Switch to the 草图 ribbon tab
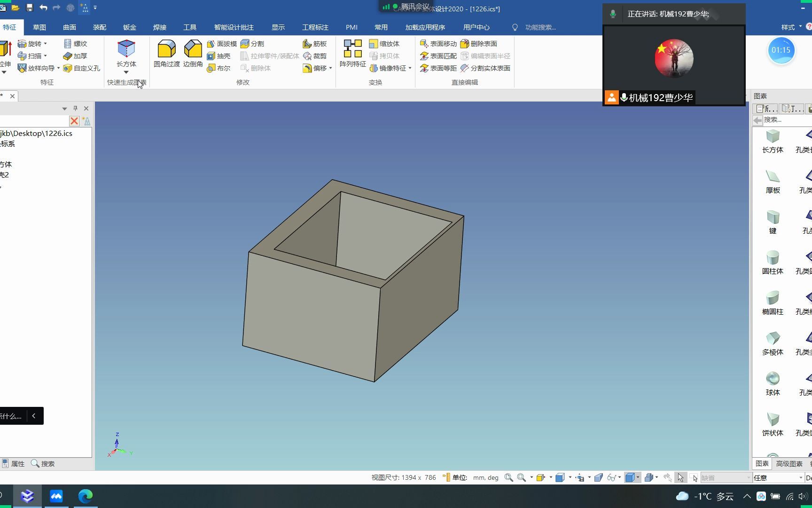 coord(39,27)
